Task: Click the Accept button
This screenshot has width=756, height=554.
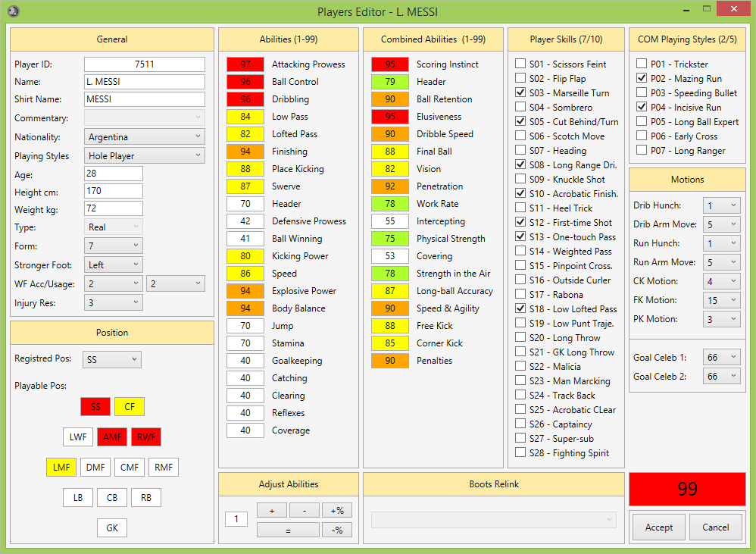Action: tap(658, 527)
